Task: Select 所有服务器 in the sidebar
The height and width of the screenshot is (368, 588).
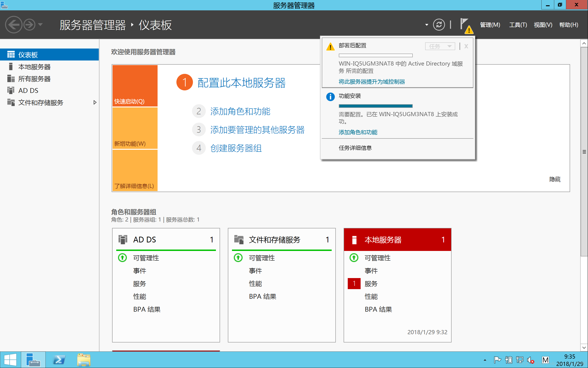Action: [49, 79]
